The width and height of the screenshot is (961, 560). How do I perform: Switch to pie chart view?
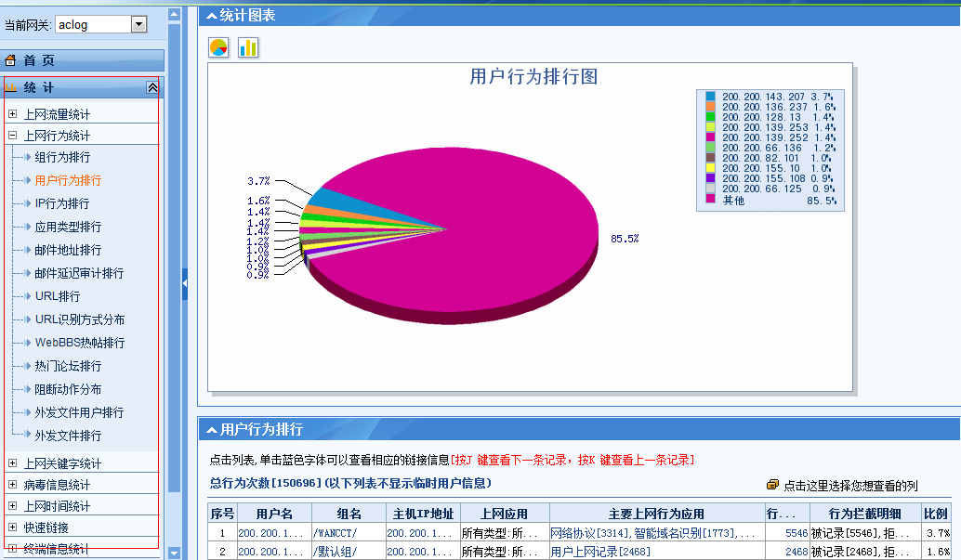tap(218, 47)
